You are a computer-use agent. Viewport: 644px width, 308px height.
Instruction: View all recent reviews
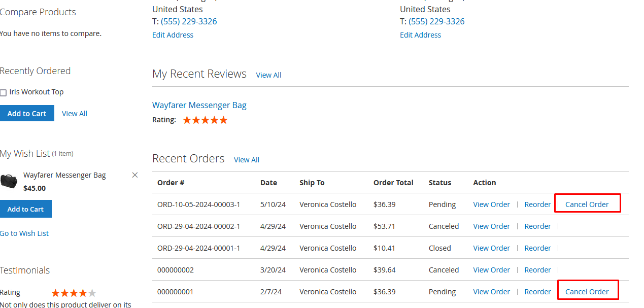(x=268, y=75)
